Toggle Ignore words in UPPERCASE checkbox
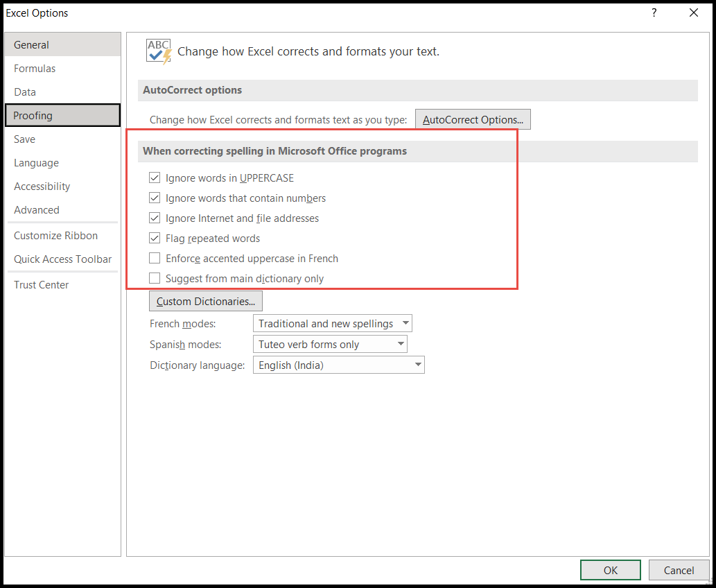The image size is (716, 588). tap(155, 178)
